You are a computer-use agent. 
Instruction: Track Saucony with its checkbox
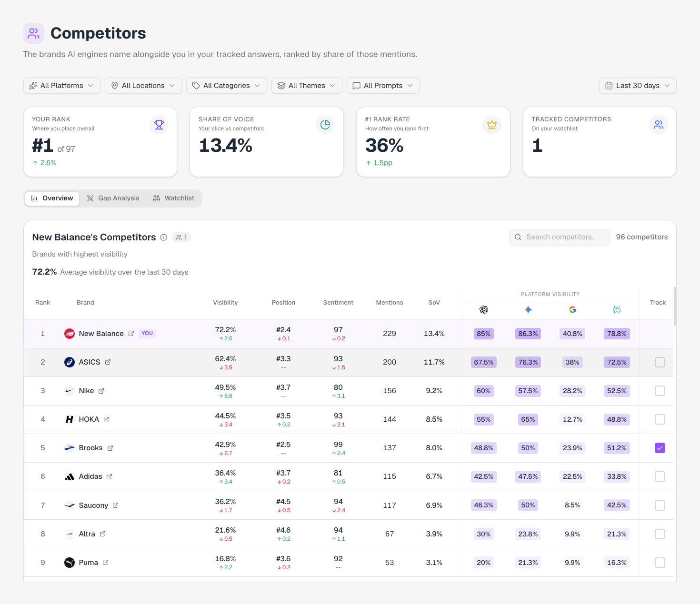660,505
